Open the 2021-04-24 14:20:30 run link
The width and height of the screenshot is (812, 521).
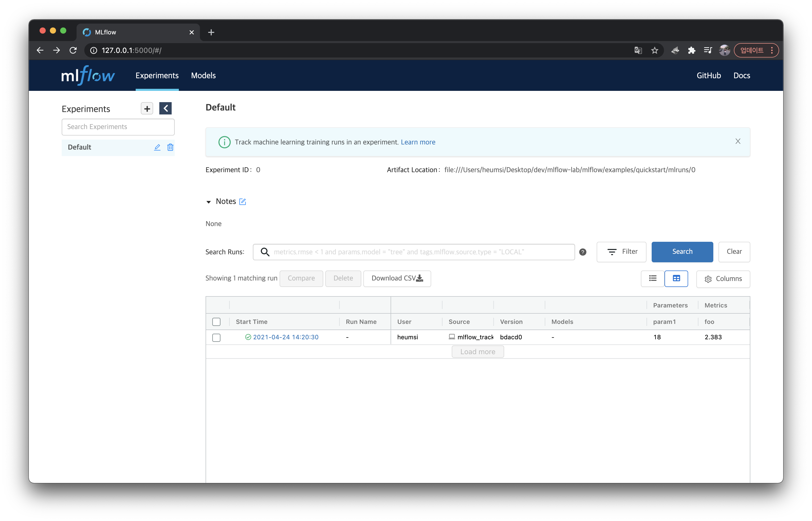pos(285,337)
